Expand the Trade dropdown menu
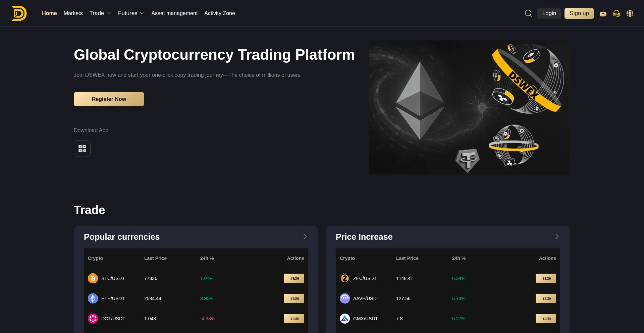Image resolution: width=644 pixels, height=333 pixels. point(100,13)
